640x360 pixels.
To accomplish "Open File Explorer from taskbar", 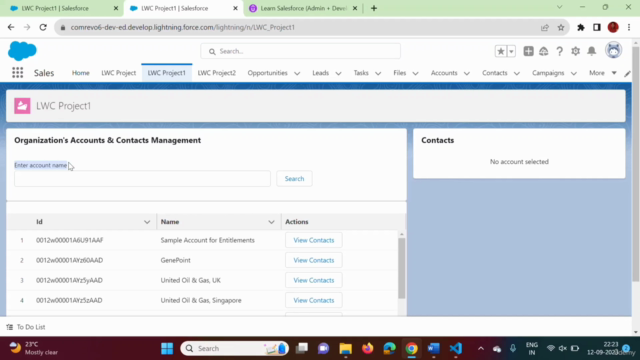I will pos(345,348).
